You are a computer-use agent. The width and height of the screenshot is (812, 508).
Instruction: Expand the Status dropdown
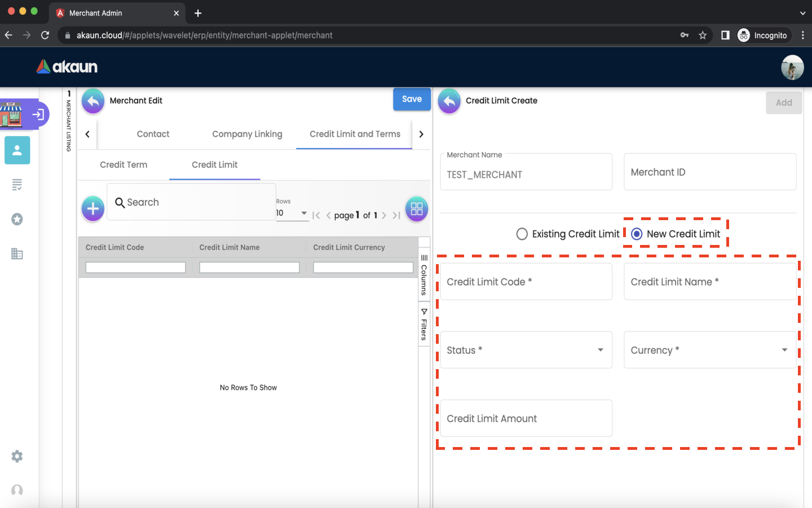526,350
